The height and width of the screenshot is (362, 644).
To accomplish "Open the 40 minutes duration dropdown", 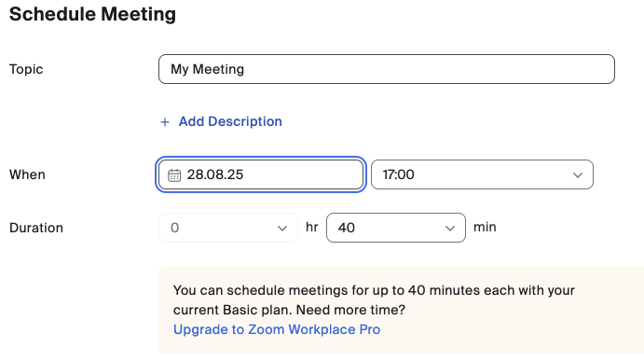I will pyautogui.click(x=396, y=228).
